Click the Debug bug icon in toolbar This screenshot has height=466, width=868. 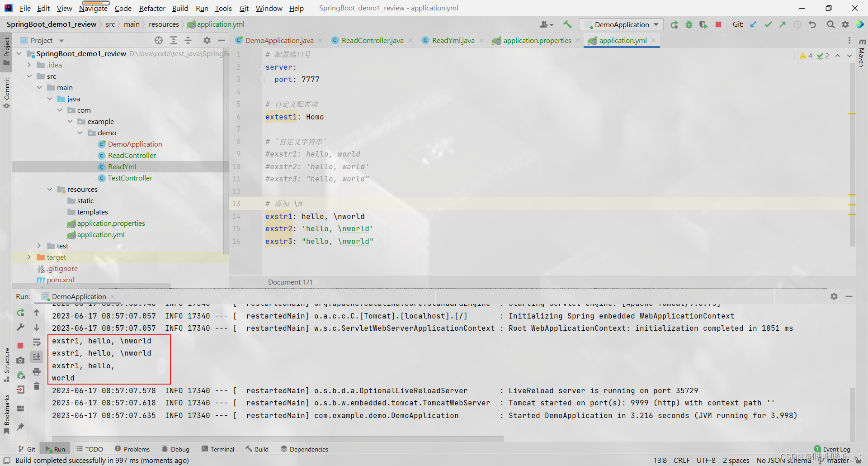(x=689, y=24)
